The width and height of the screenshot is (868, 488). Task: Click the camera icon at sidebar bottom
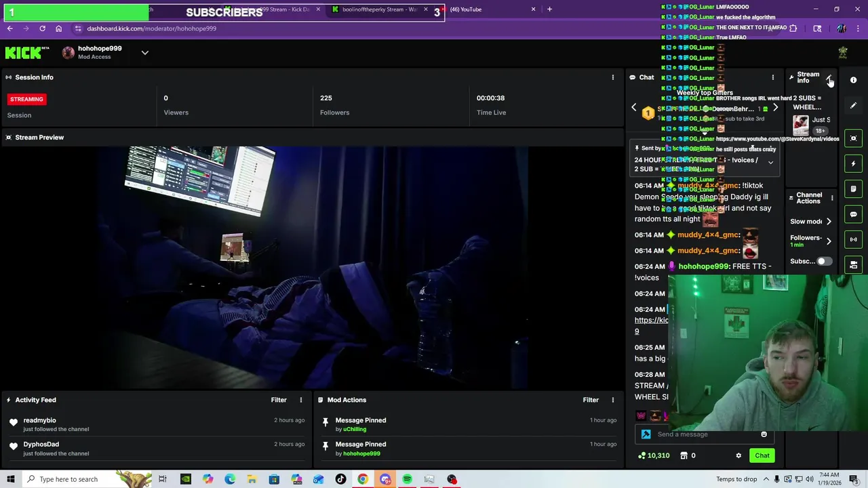[x=853, y=265]
